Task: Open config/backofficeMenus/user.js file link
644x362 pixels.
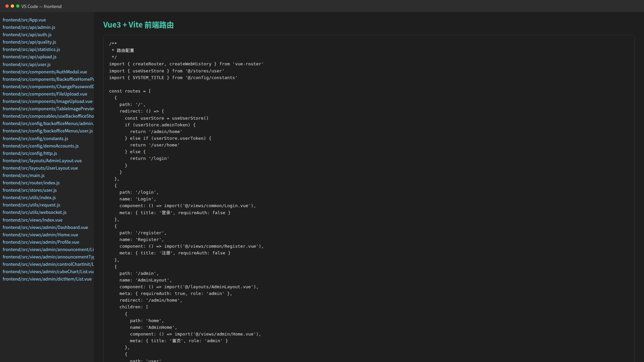Action: pyautogui.click(x=48, y=131)
